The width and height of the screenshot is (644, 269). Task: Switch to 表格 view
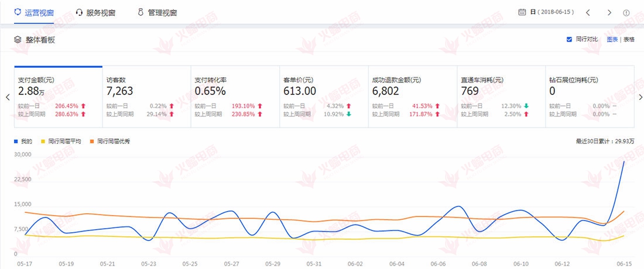pyautogui.click(x=629, y=40)
